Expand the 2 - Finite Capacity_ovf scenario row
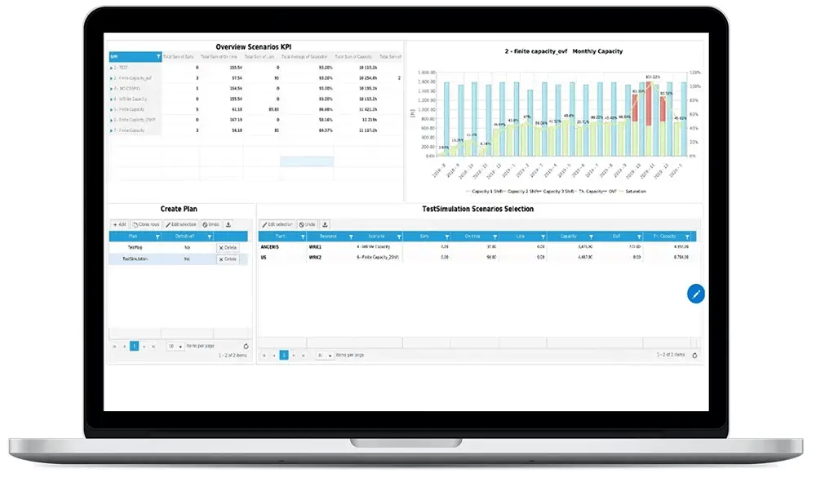 pos(113,79)
